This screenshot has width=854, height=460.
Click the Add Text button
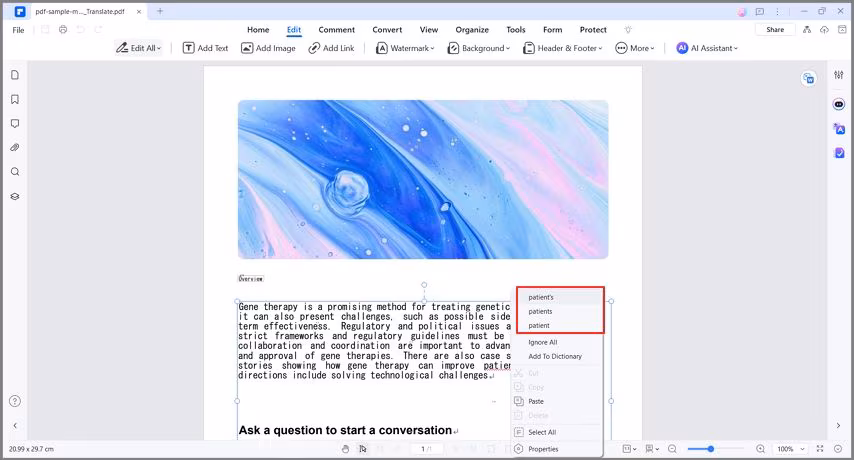(205, 48)
